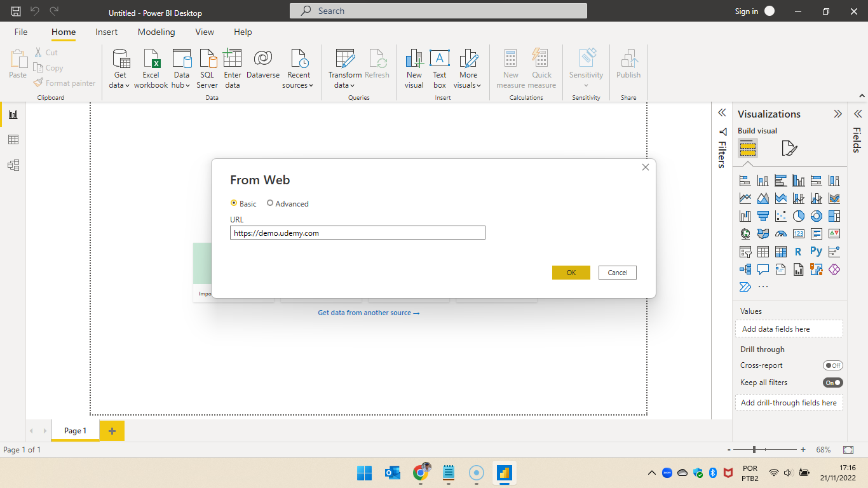Select the Funnel visual

coord(763,217)
